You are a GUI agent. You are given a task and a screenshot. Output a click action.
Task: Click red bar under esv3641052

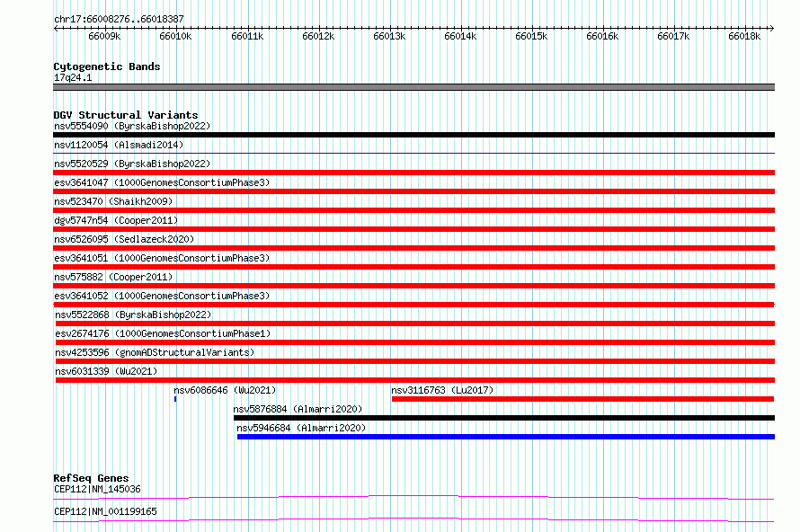(413, 305)
